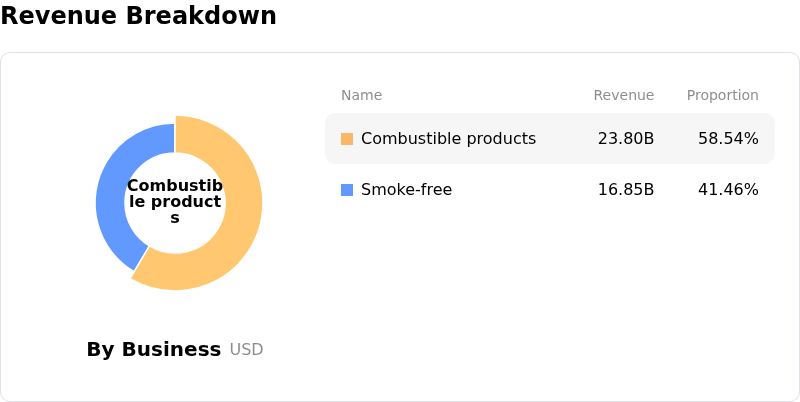This screenshot has width=800, height=402.
Task: Click the 58.54% proportion value
Action: pyautogui.click(x=728, y=139)
